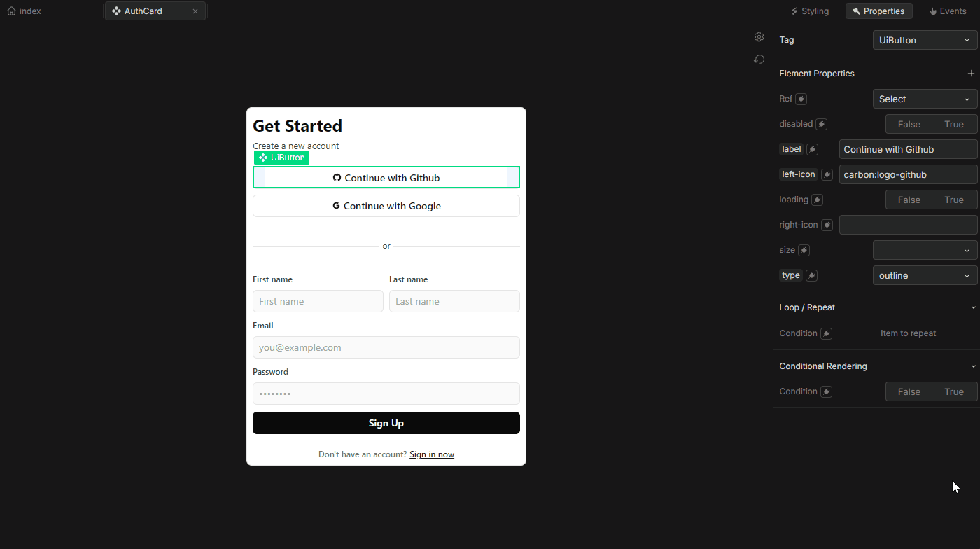Collapse the Loop / Repeat section
Image resolution: width=980 pixels, height=549 pixels.
click(973, 307)
